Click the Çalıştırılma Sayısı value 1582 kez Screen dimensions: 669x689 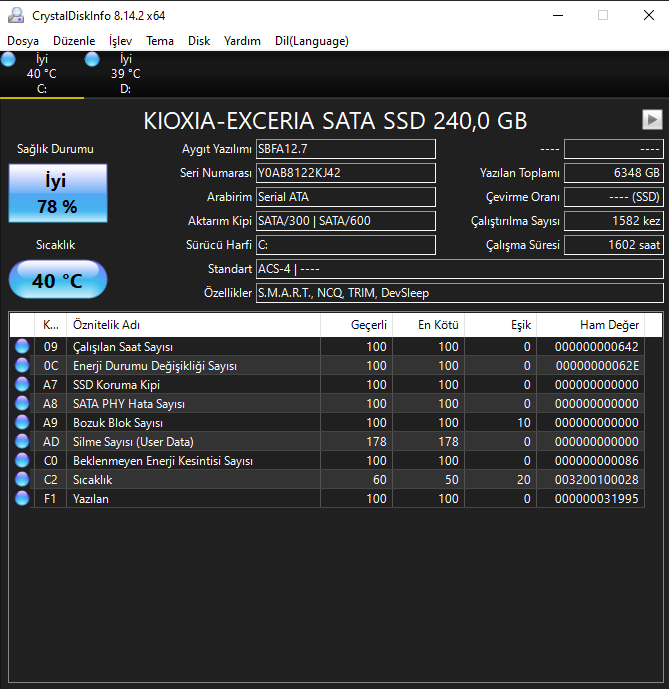point(614,221)
